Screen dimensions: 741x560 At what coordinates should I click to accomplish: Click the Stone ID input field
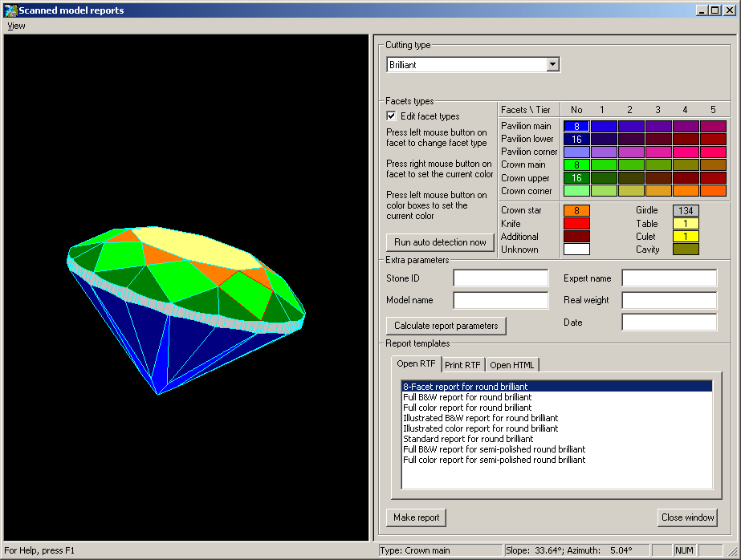point(500,278)
